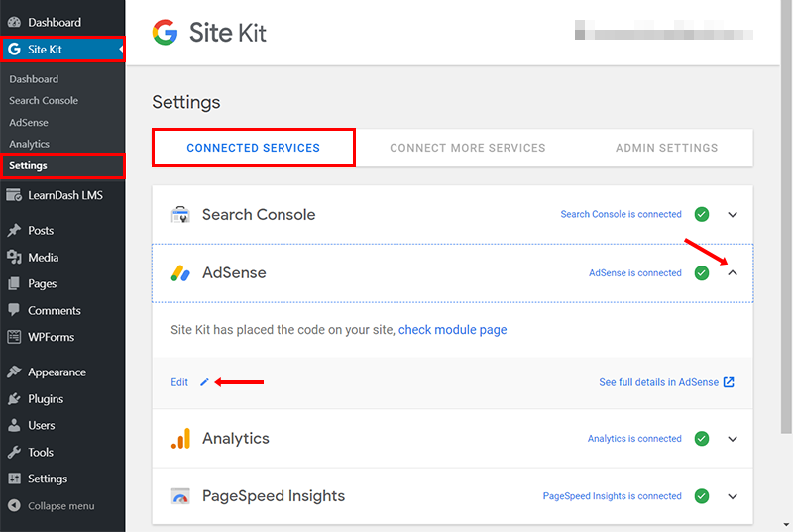
Task: Click the Search Console module icon
Action: [180, 215]
